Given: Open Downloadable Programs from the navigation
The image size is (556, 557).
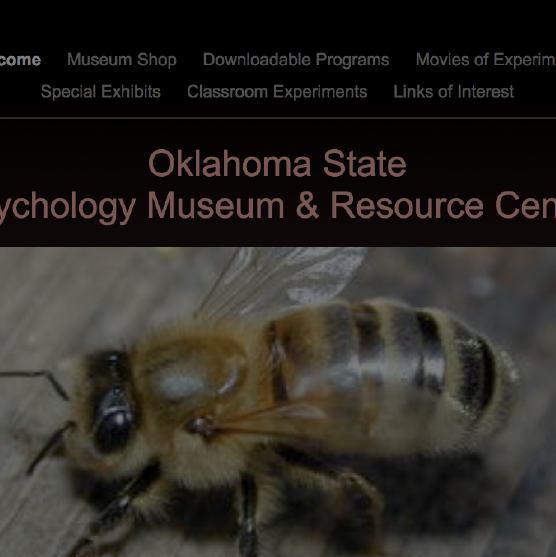Looking at the screenshot, I should point(296,60).
